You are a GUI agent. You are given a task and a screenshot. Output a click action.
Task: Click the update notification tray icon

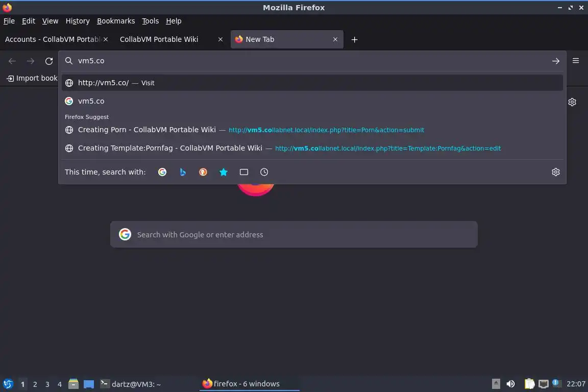(x=556, y=383)
